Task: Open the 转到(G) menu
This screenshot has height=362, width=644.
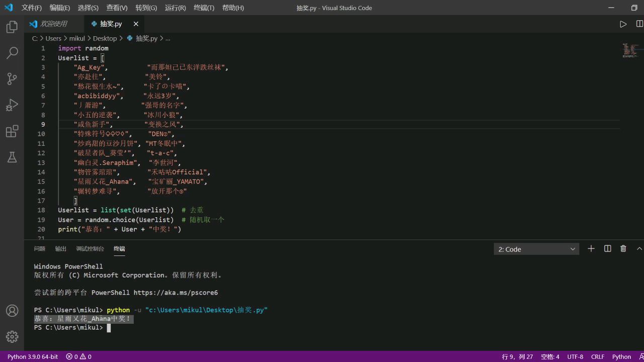Action: click(146, 8)
